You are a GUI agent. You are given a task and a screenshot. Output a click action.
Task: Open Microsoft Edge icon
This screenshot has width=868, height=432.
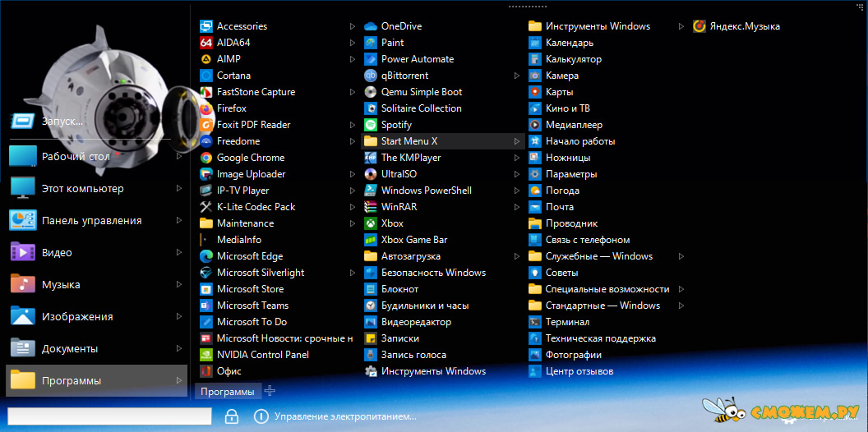click(x=206, y=256)
